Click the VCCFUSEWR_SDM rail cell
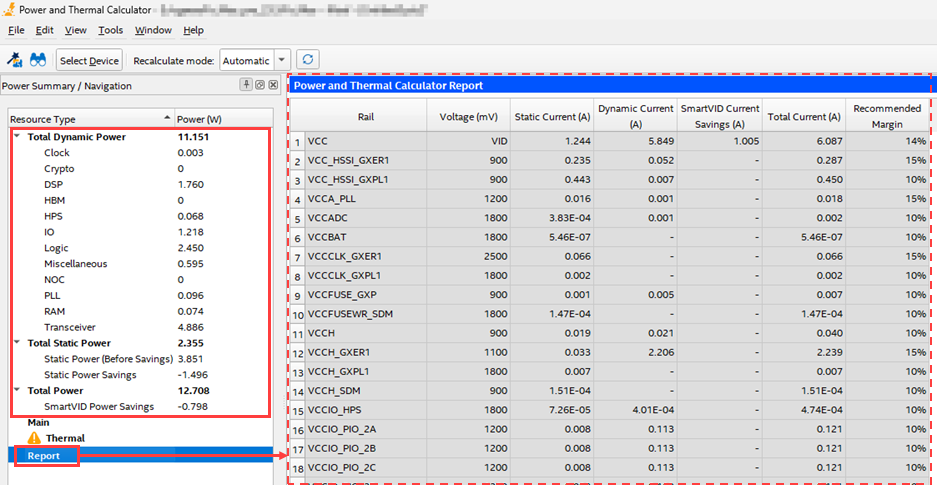937x485 pixels. pos(367,314)
